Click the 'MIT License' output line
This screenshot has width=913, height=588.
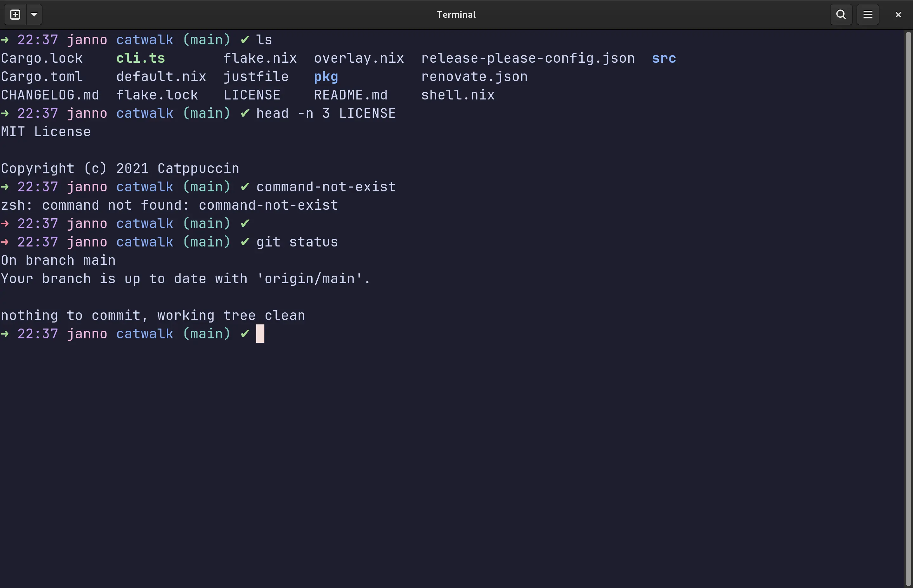(46, 132)
